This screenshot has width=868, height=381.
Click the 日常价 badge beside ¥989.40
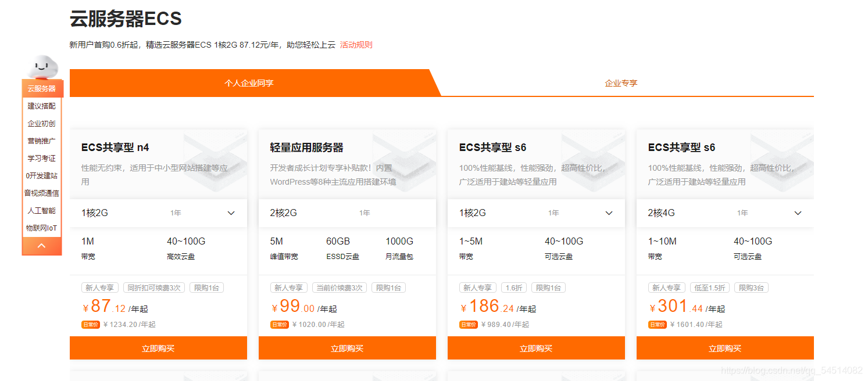click(x=468, y=325)
